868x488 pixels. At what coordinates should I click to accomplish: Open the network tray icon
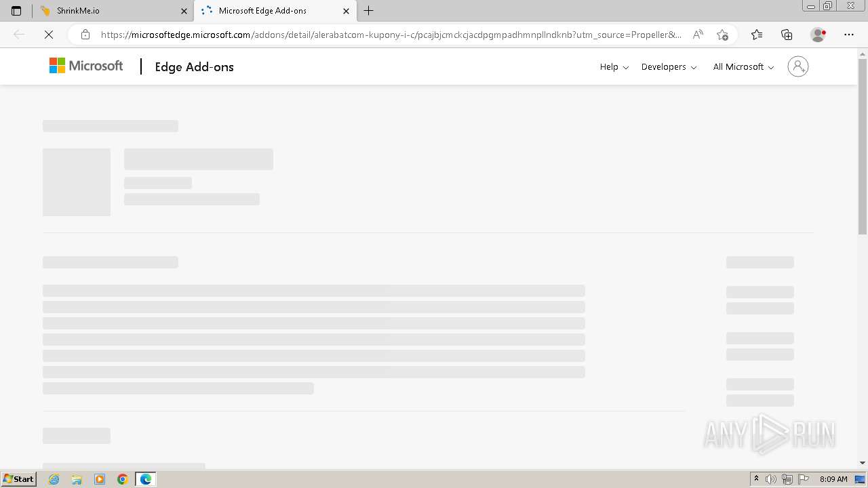point(787,479)
